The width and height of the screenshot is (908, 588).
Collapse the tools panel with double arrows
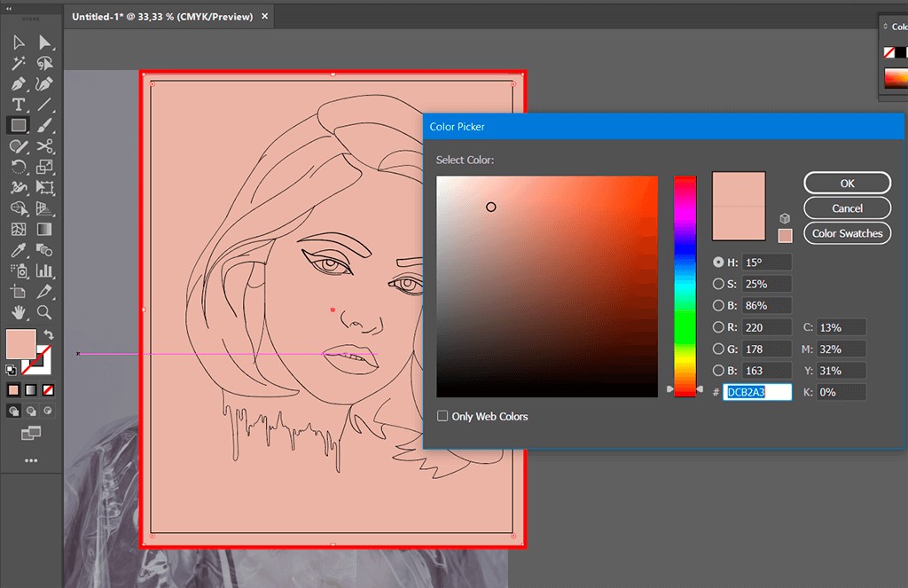point(9,7)
